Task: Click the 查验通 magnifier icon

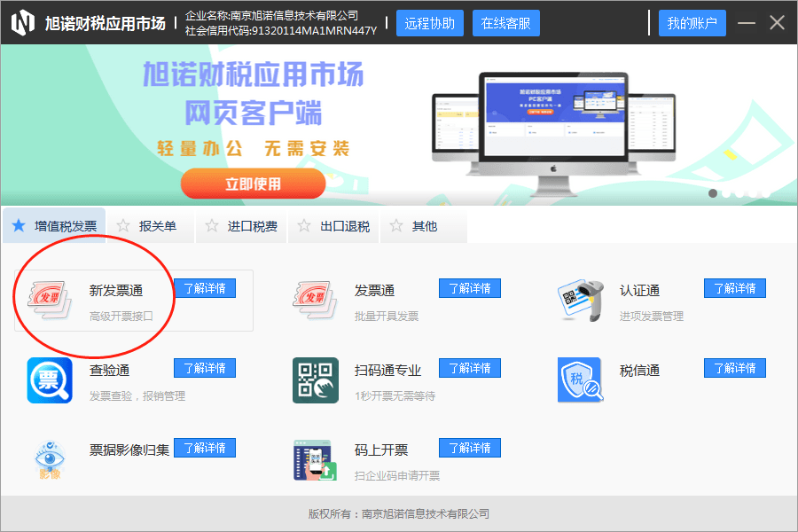Action: 49,379
